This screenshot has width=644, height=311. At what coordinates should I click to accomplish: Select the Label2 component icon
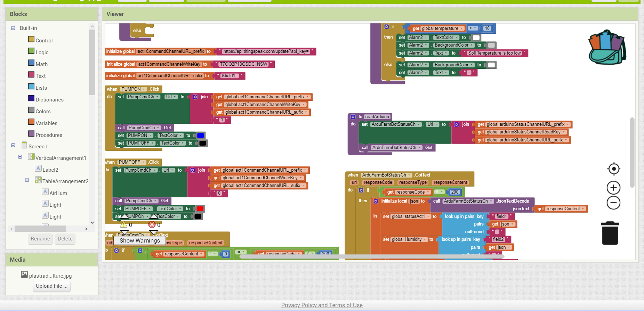click(x=38, y=169)
